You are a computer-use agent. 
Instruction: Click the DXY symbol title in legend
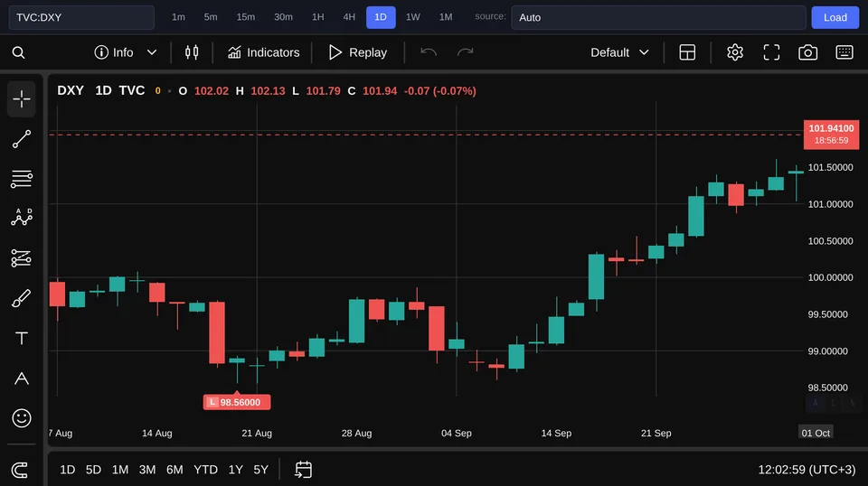pos(71,90)
